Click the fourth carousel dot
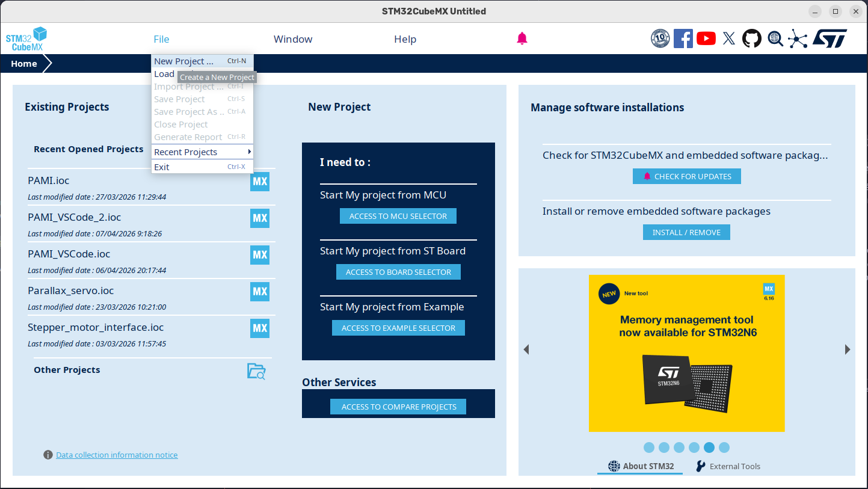 tap(694, 447)
